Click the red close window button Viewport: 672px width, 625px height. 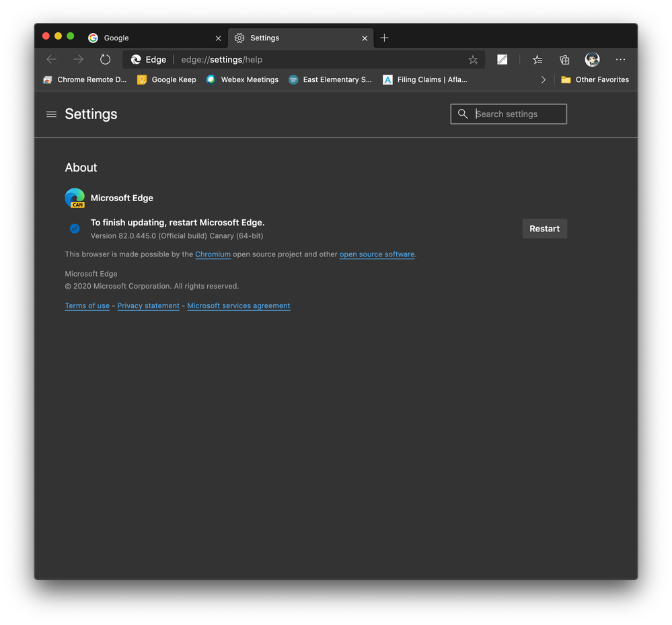pyautogui.click(x=46, y=36)
